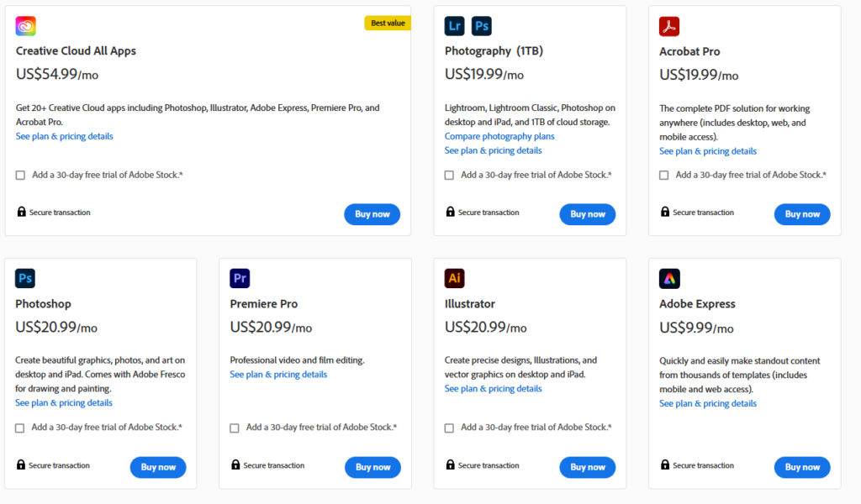Check Adobe Stock trial box for Acrobat Pro

click(664, 176)
